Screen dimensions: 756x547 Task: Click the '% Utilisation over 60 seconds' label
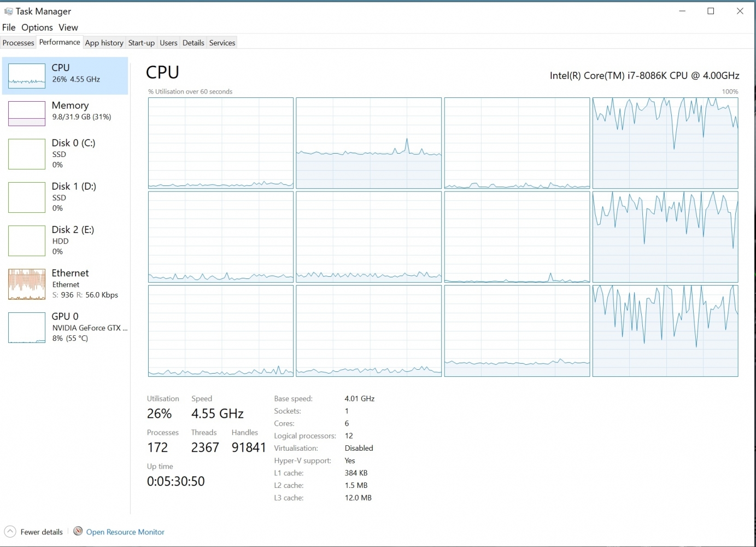click(190, 91)
